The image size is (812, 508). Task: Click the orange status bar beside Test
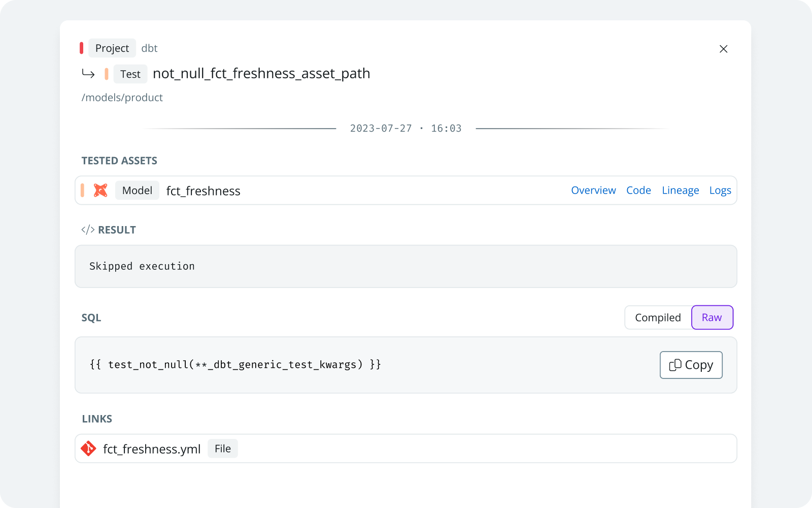(x=106, y=74)
